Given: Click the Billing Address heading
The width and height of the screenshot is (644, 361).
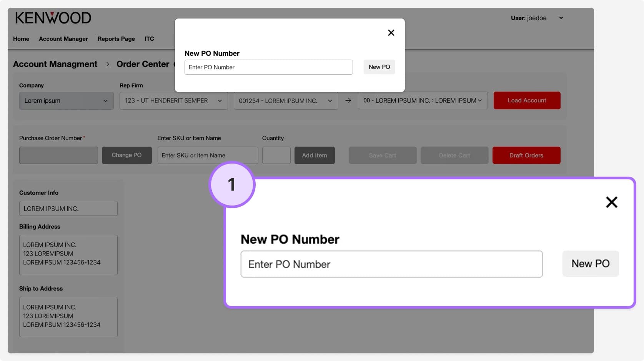Looking at the screenshot, I should [x=40, y=227].
